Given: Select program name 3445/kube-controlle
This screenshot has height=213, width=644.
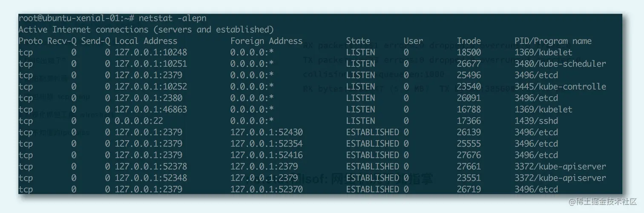Looking at the screenshot, I should click(560, 87).
